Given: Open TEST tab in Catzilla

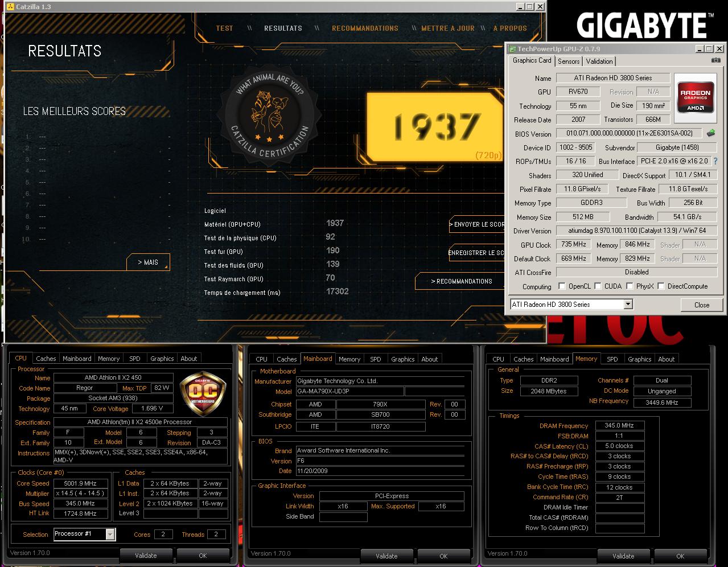Looking at the screenshot, I should click(x=224, y=28).
